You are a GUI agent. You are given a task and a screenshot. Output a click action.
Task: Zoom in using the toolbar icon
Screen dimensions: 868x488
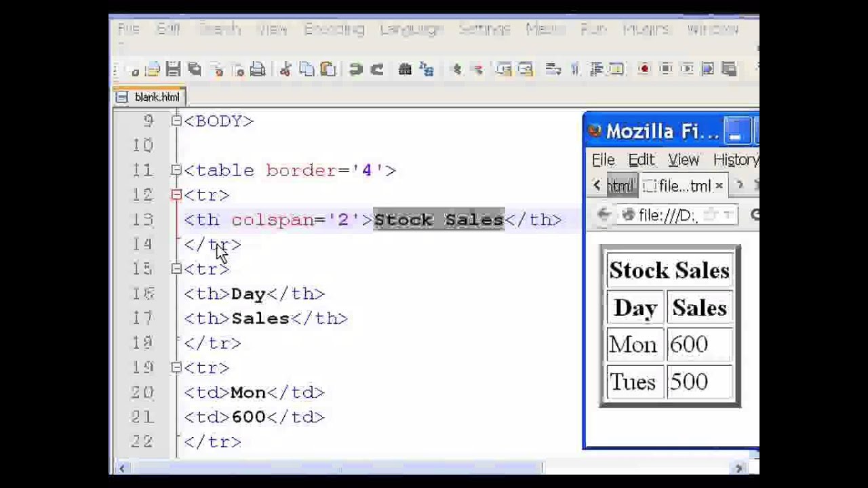pos(456,69)
